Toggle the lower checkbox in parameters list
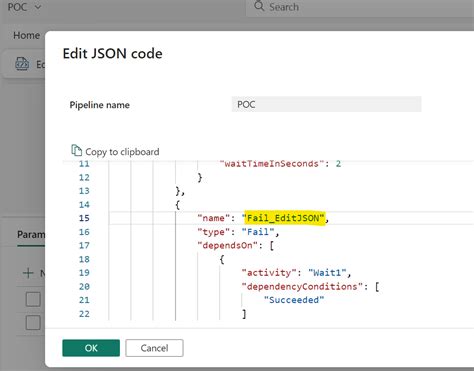 tap(33, 322)
